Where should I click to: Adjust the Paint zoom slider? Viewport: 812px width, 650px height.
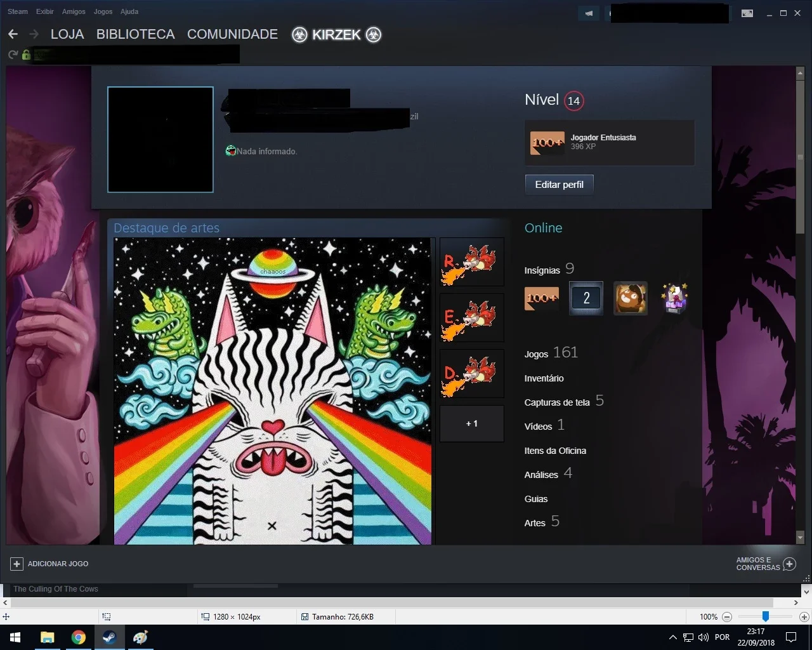tap(766, 616)
